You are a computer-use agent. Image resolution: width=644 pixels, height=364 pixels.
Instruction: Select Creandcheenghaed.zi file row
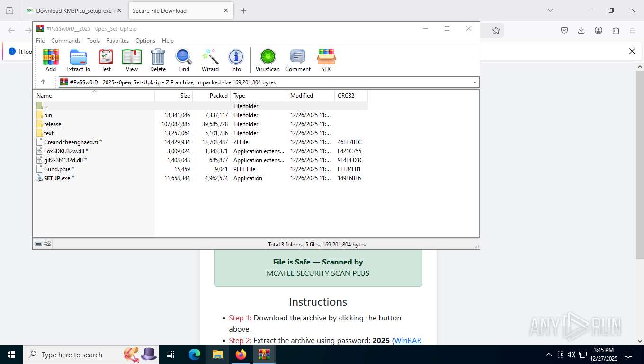pos(200,142)
